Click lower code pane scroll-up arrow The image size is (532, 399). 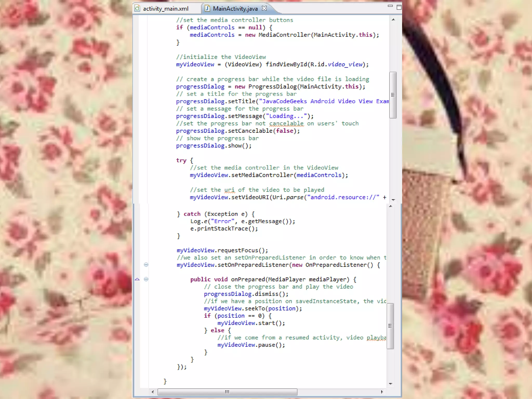pyautogui.click(x=390, y=206)
